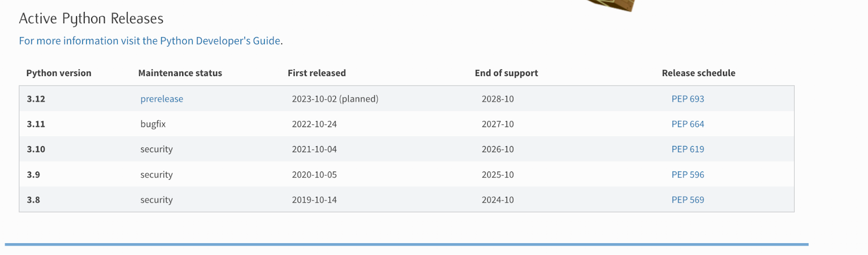Open the Python Developer's Guide link

150,41
